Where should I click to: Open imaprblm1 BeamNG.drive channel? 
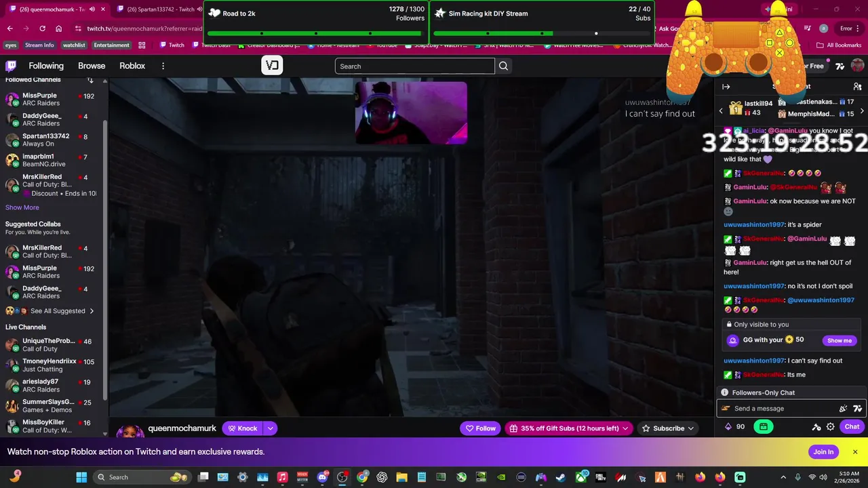coord(51,160)
